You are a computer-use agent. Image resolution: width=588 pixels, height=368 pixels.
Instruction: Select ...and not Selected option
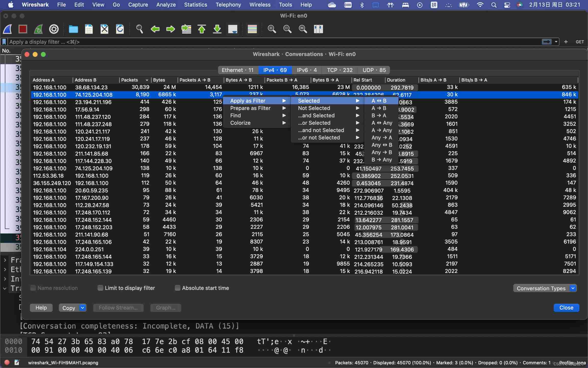coord(327,130)
